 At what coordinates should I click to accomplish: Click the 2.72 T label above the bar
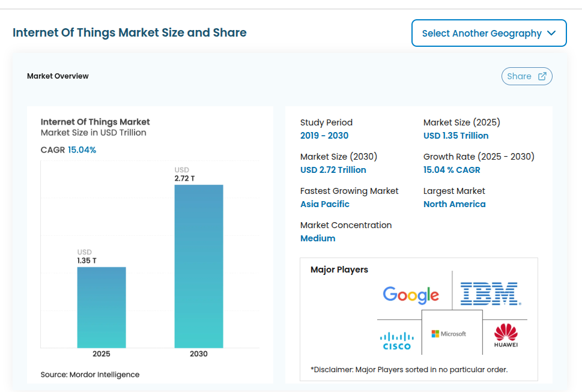184,178
